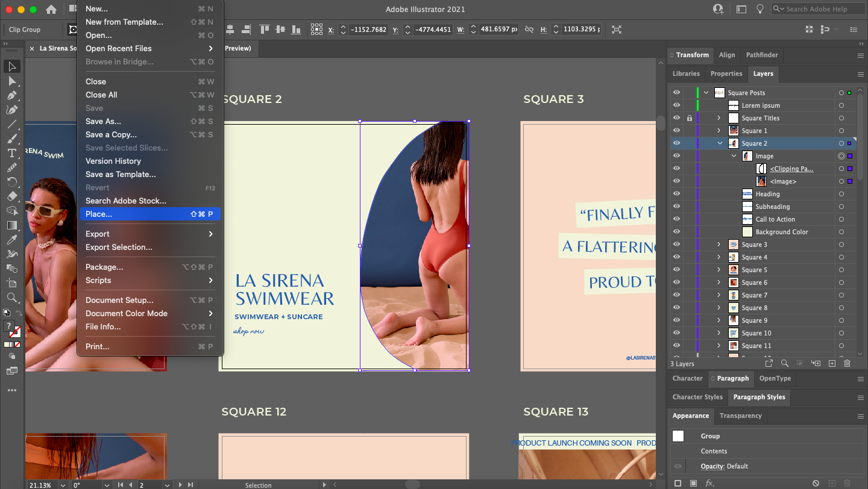The width and height of the screenshot is (868, 489).
Task: Click Locate Object magnifier in Layers panel
Action: [x=784, y=363]
